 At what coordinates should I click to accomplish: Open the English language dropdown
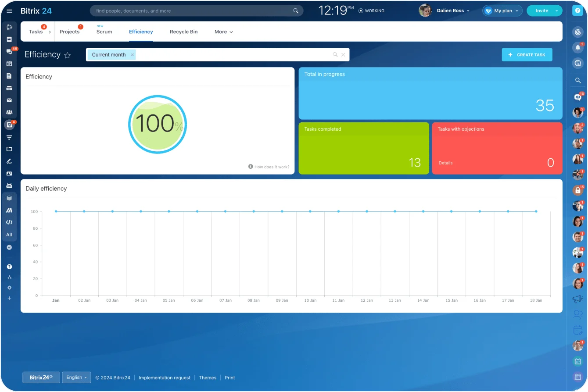coord(76,378)
